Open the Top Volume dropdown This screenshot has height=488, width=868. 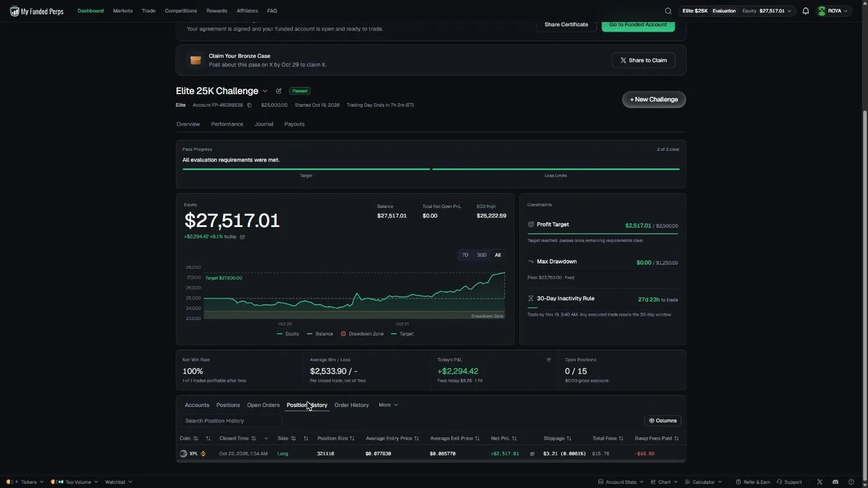point(74,482)
